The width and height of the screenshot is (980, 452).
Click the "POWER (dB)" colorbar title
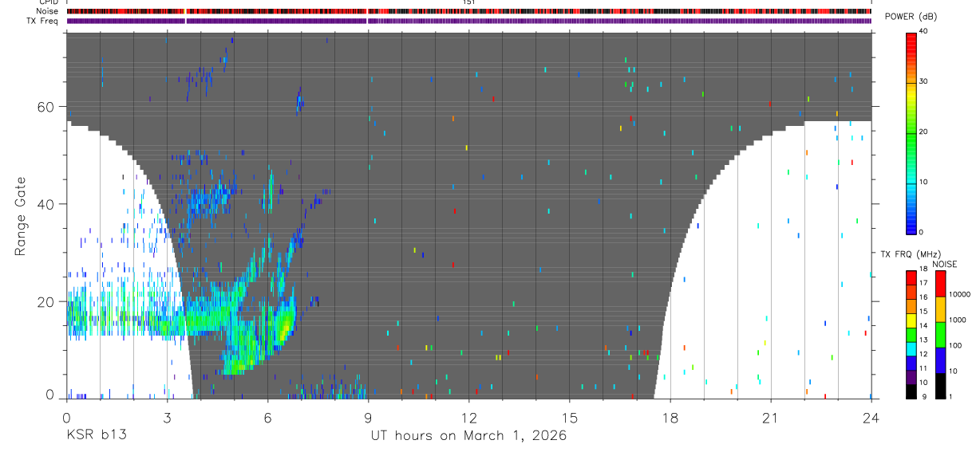(x=911, y=18)
